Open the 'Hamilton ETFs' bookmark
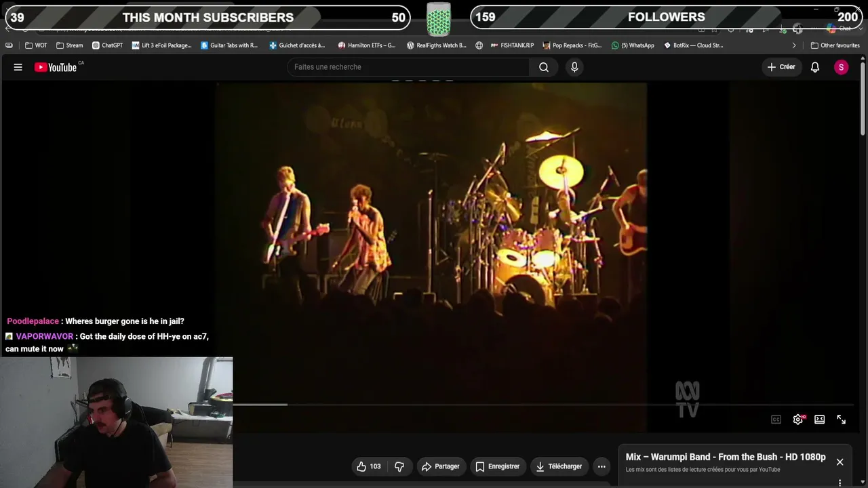Screen dimensions: 868x488 tap(367, 45)
